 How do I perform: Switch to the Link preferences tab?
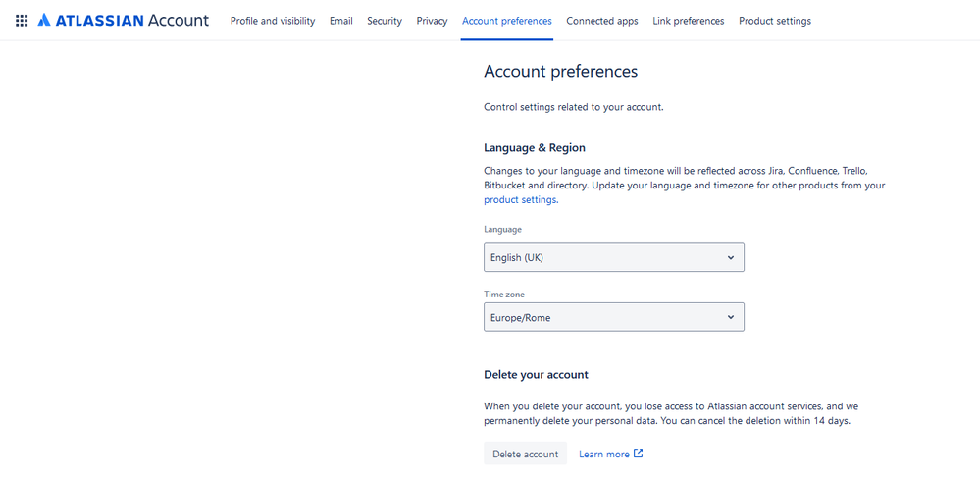click(x=689, y=21)
